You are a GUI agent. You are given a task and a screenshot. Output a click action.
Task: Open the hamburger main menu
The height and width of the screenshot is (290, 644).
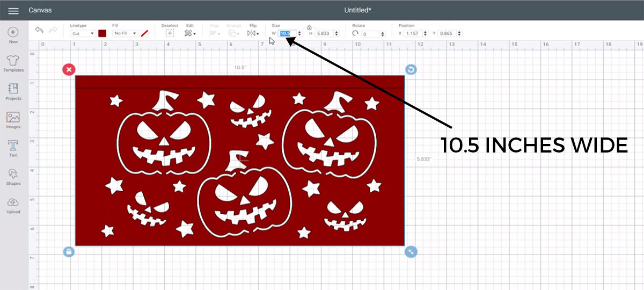click(13, 11)
